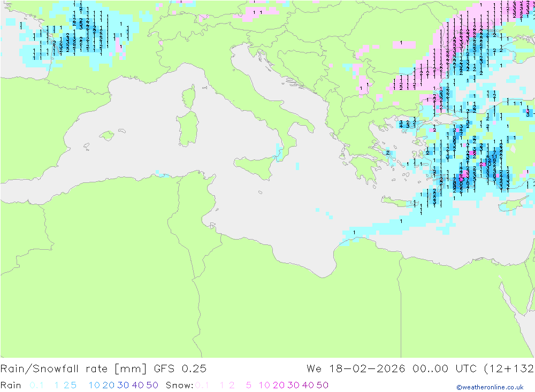Click the island of Corsica on map

(x=189, y=97)
